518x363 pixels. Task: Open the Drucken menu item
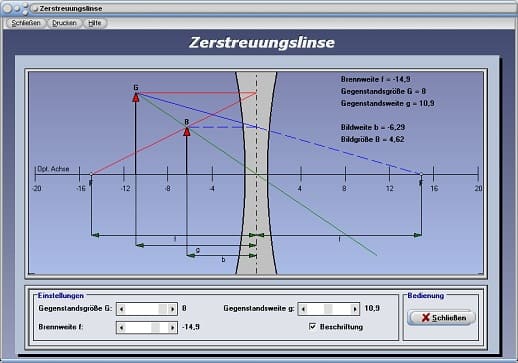(x=64, y=23)
